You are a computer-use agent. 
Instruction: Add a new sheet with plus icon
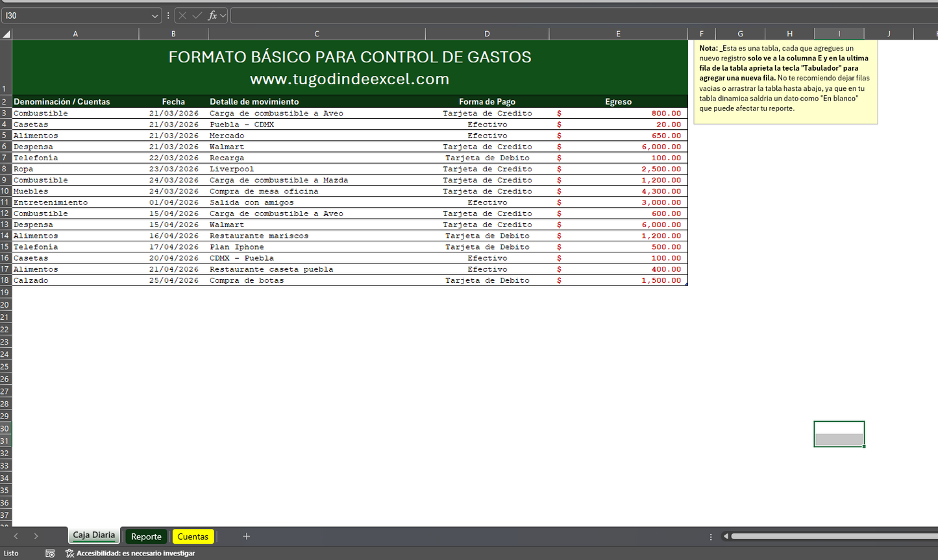pyautogui.click(x=247, y=536)
